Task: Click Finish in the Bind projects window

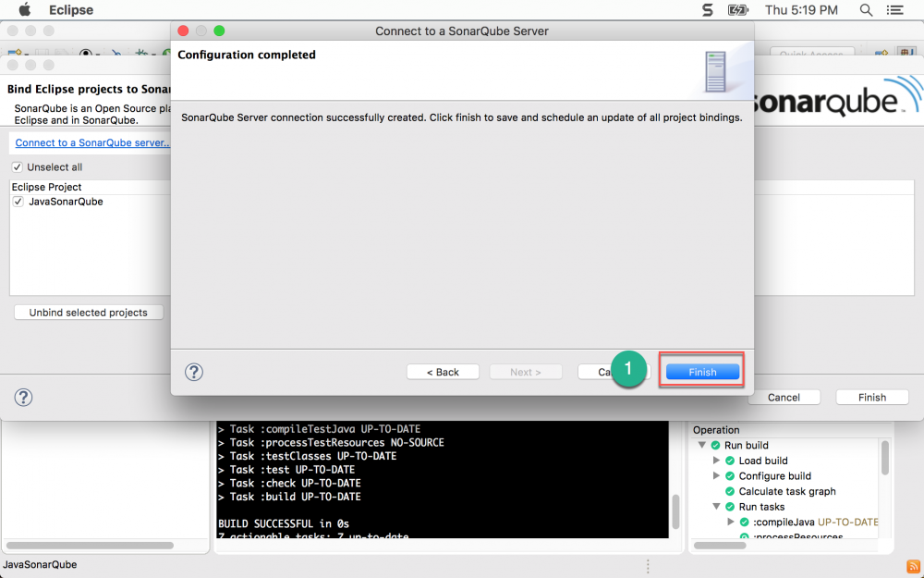Action: pyautogui.click(x=871, y=397)
